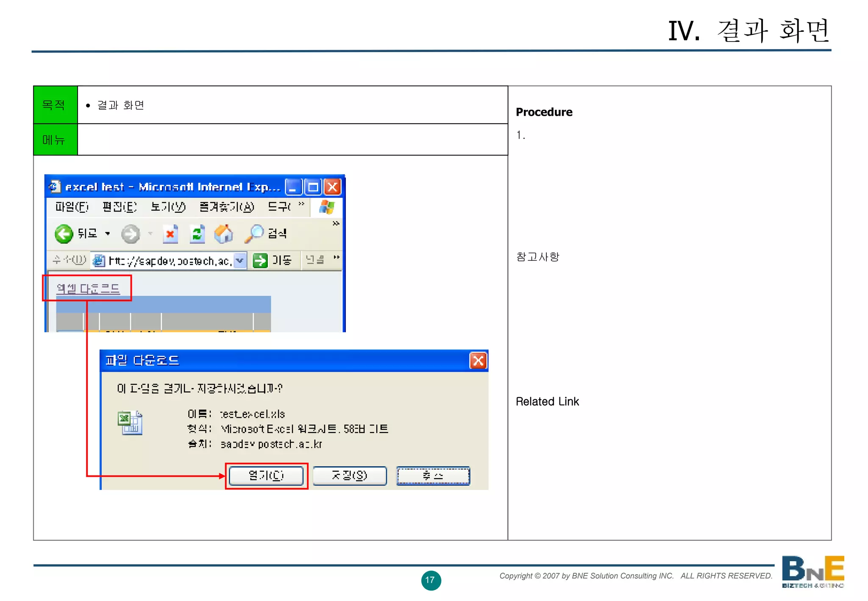
Task: Click the grey Forward arrow icon
Action: pyautogui.click(x=131, y=234)
